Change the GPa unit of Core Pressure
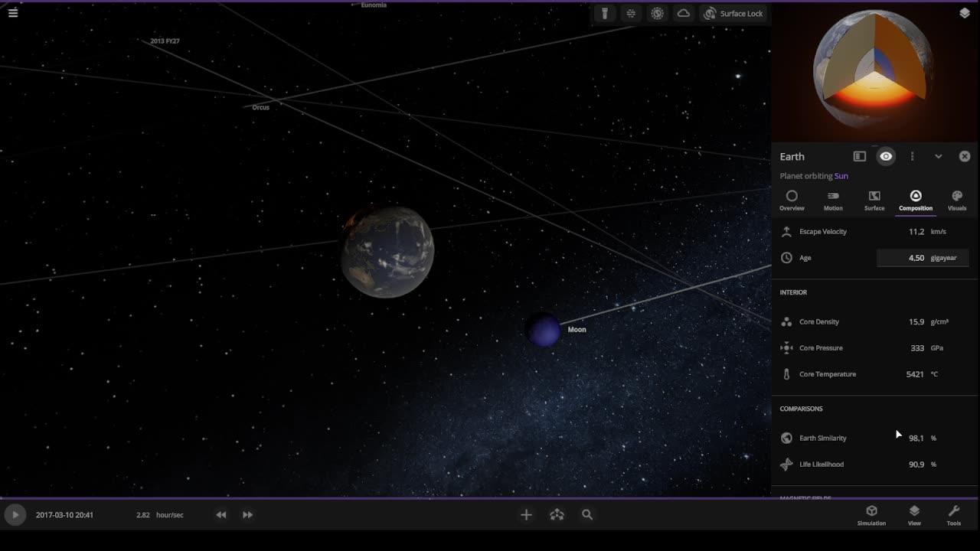 [x=937, y=348]
